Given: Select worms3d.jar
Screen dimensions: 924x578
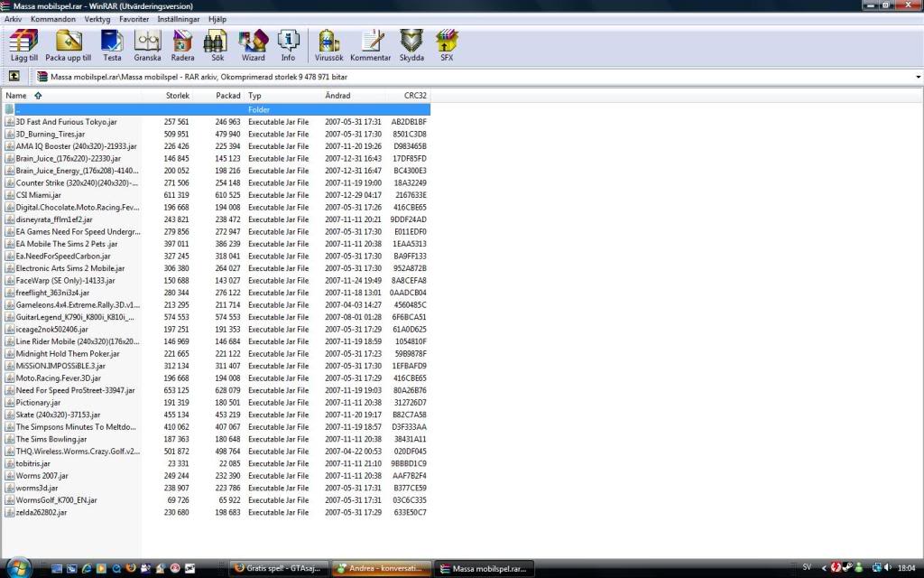Looking at the screenshot, I should tap(37, 488).
